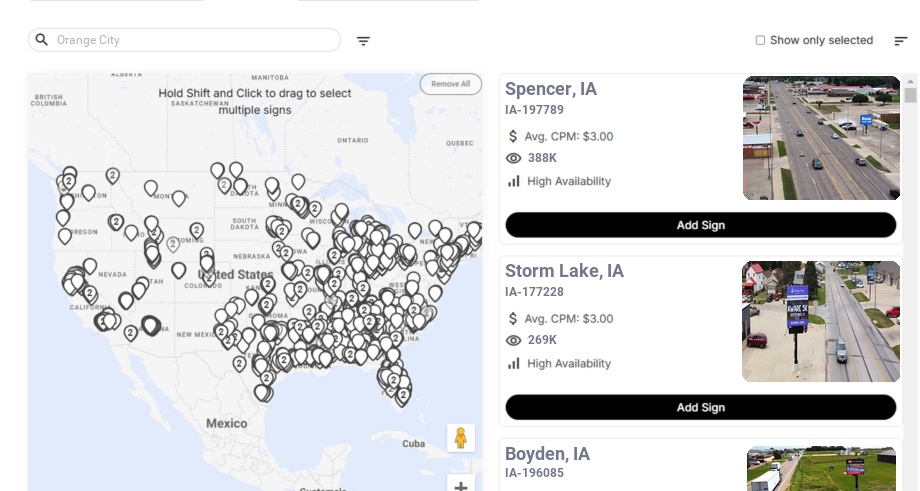Click the eye icon next to 388K
Screen dimensions: 920x491
coord(514,158)
